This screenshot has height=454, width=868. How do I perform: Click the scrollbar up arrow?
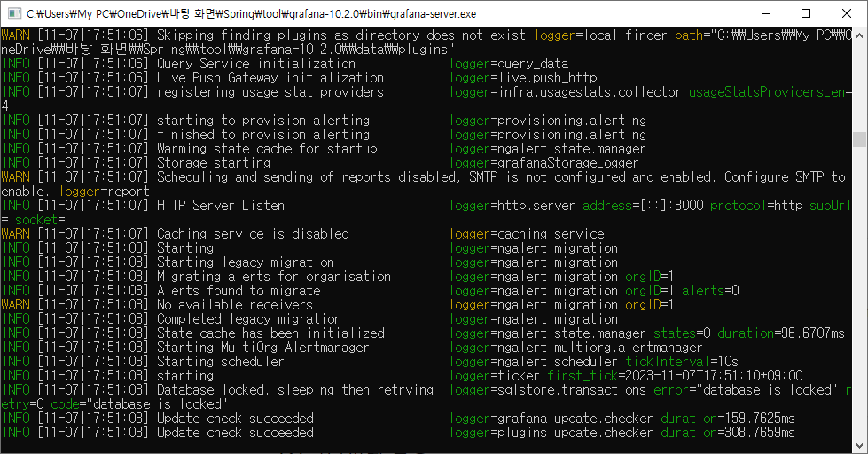coord(859,35)
